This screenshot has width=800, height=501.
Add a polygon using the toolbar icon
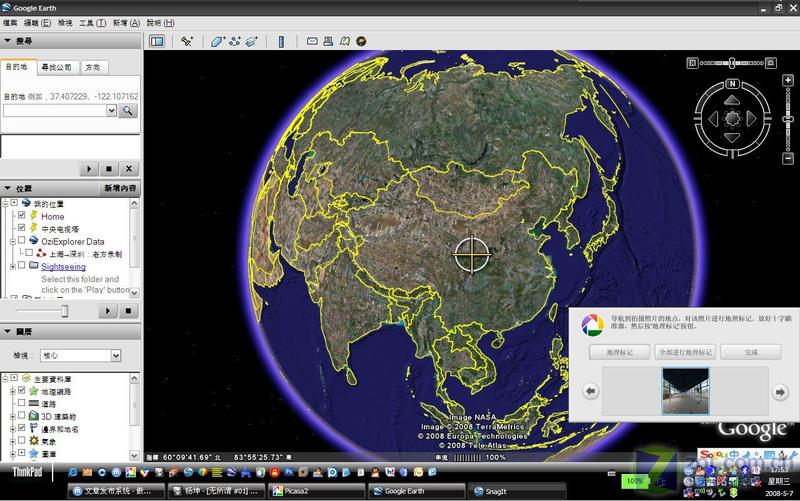click(217, 41)
